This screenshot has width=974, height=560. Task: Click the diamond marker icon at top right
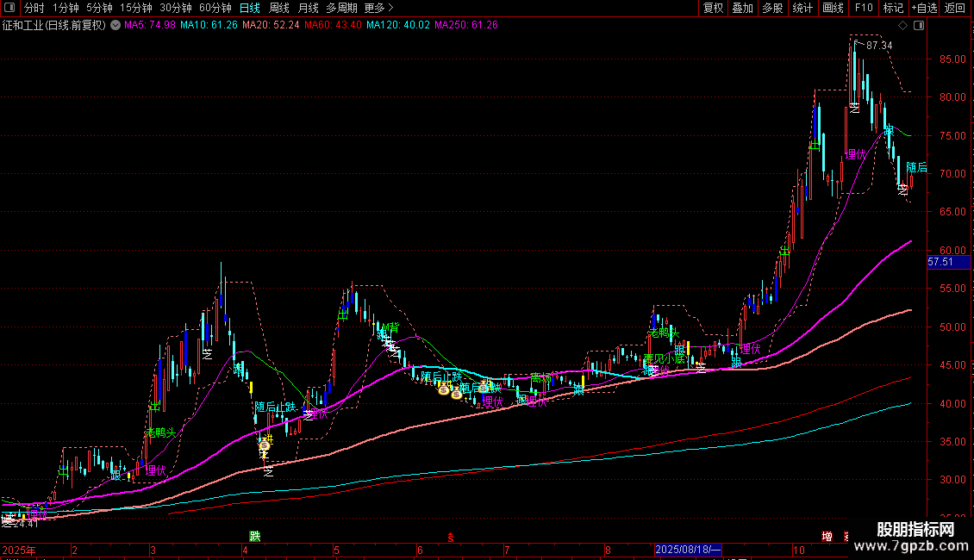(x=902, y=25)
